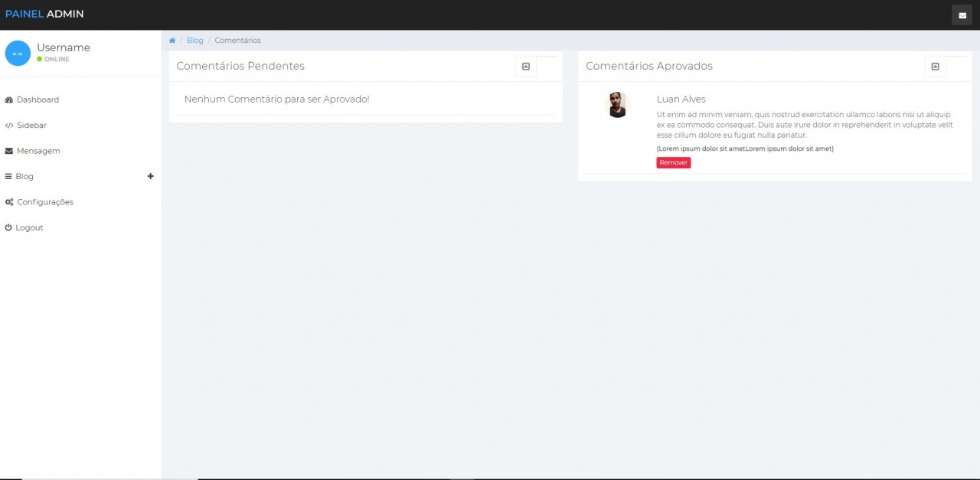Click the list icon beside Blog
Screen dimensions: 980x480
click(x=8, y=176)
